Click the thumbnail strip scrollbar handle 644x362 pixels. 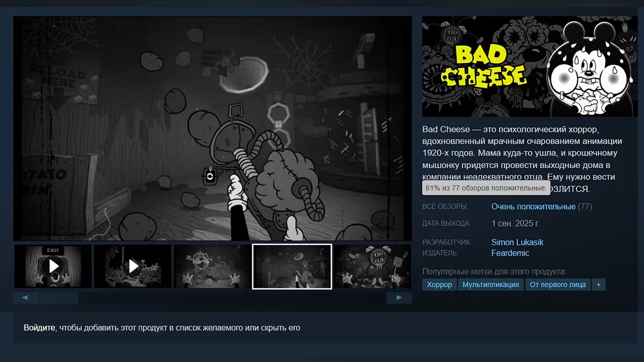57,298
